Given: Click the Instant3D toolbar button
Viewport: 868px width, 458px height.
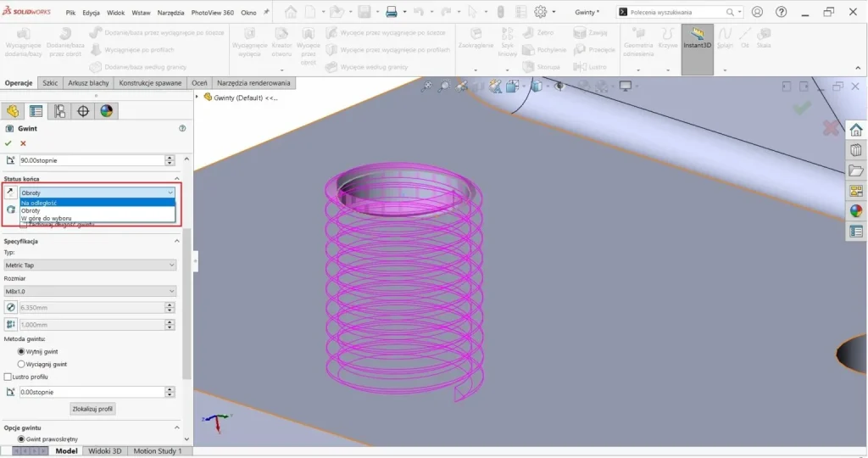Looking at the screenshot, I should [697, 48].
